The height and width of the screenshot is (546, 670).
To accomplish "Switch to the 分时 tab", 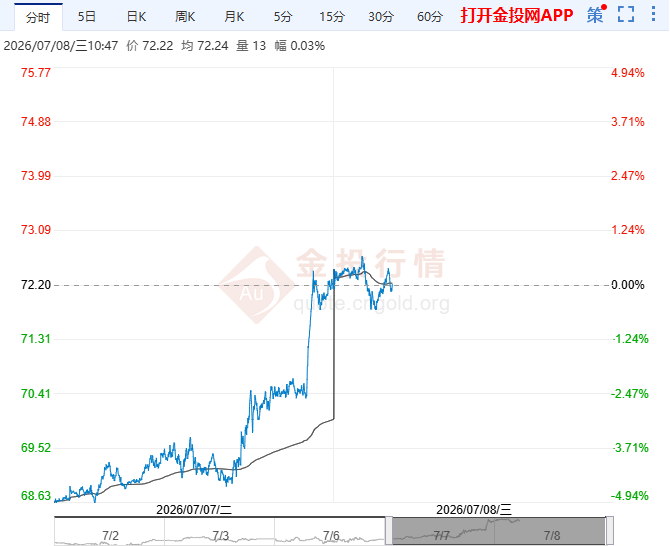I will 38,17.
